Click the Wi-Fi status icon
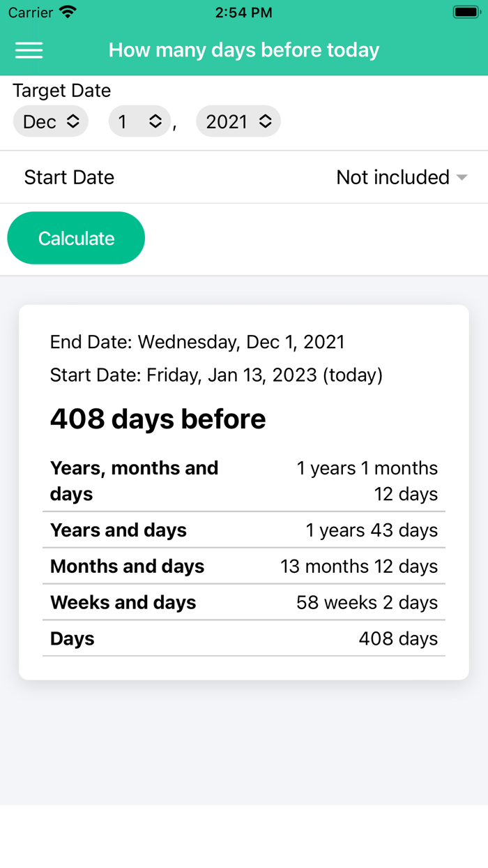The width and height of the screenshot is (488, 868). click(67, 11)
